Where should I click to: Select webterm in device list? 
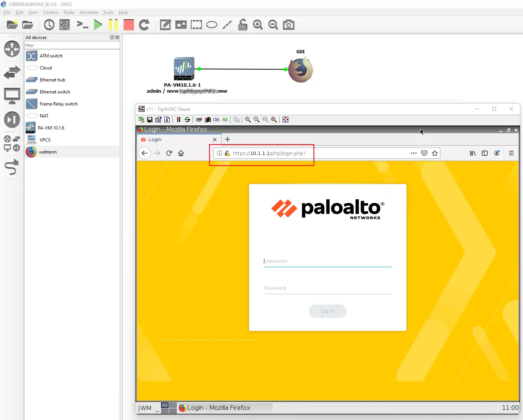click(x=72, y=152)
